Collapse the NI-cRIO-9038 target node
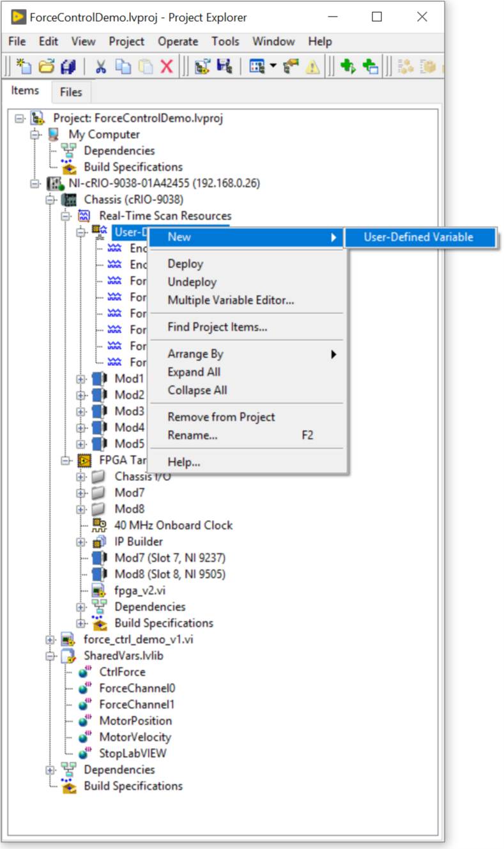The height and width of the screenshot is (849, 504). pyautogui.click(x=34, y=183)
